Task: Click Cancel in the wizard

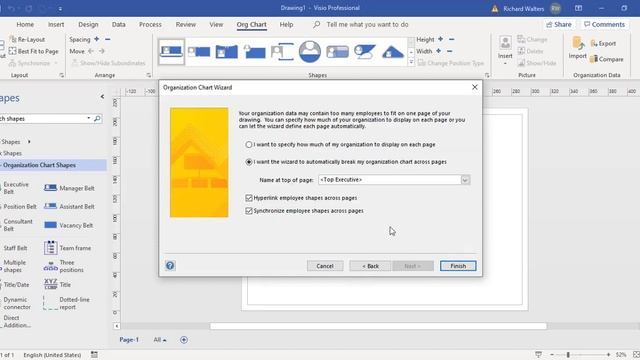Action: click(x=325, y=266)
